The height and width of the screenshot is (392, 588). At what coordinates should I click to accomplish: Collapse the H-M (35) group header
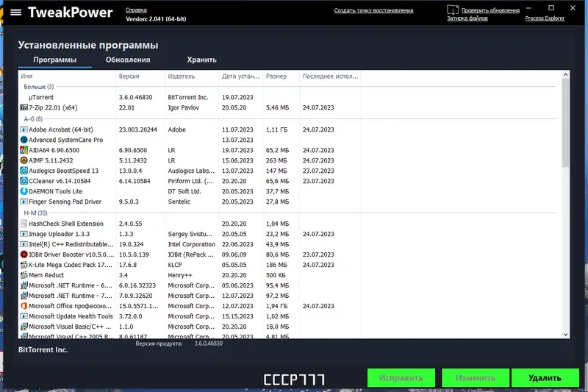[35, 213]
